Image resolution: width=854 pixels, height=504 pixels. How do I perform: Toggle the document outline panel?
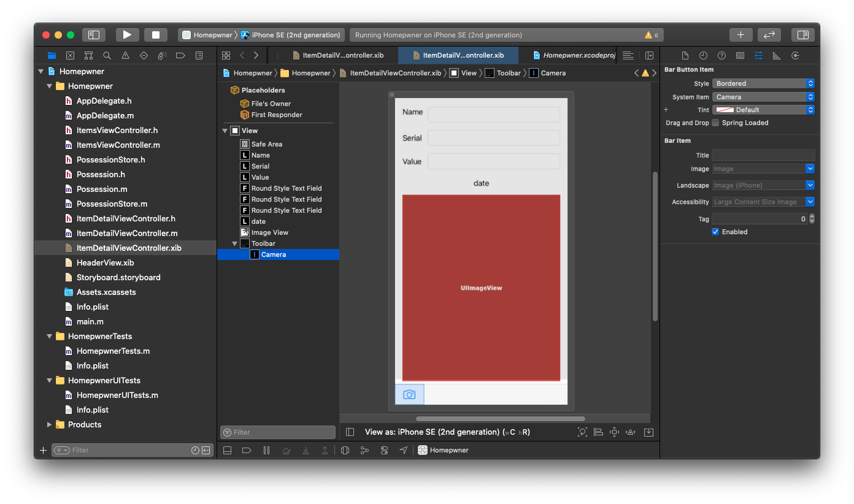(350, 432)
